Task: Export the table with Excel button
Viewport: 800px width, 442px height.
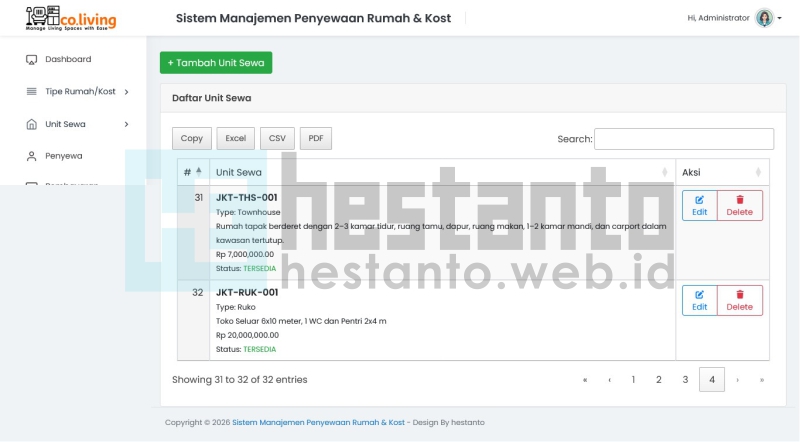Action: [235, 139]
